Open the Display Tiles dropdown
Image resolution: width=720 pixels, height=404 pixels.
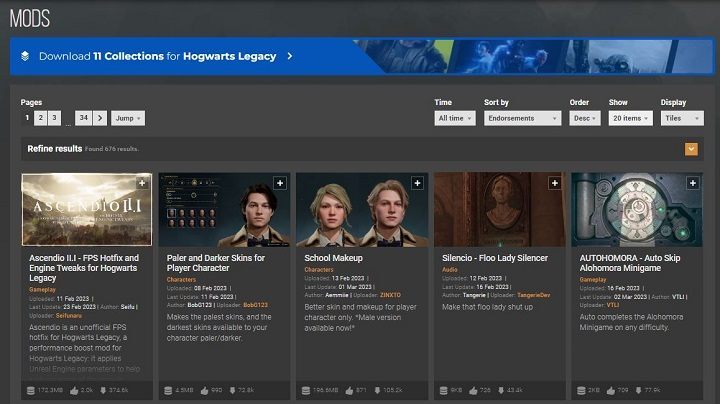pyautogui.click(x=682, y=118)
